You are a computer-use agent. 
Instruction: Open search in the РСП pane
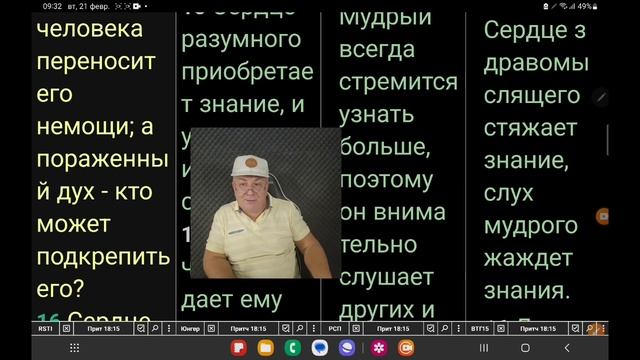[444, 328]
